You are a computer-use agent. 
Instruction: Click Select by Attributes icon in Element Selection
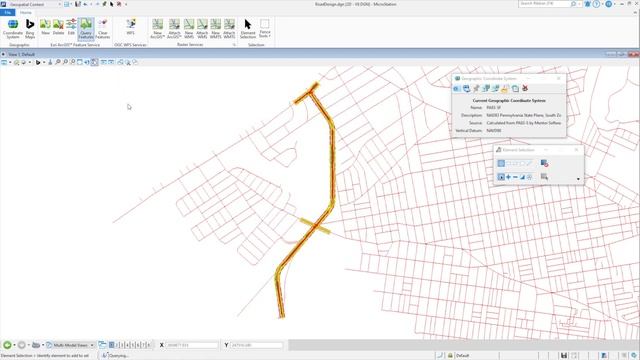click(544, 177)
